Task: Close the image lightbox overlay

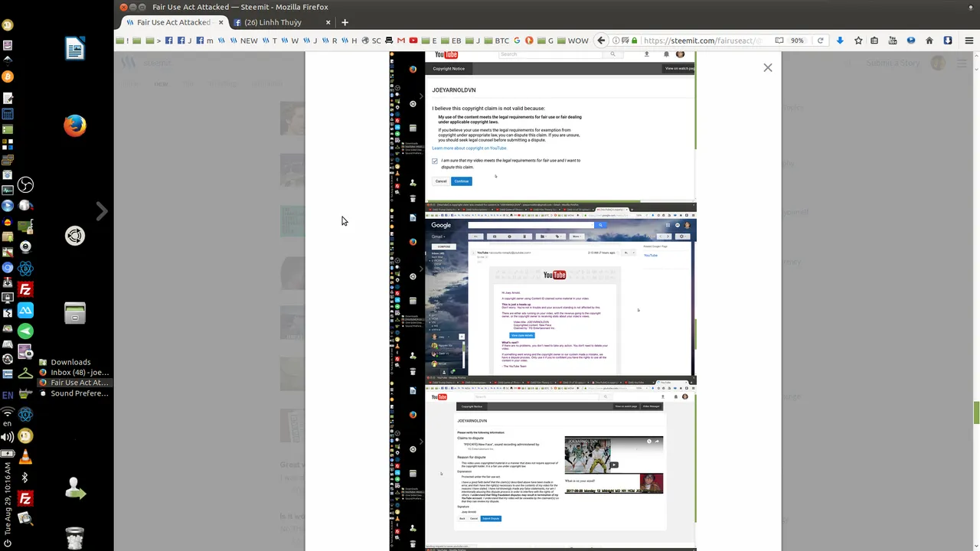Action: [768, 68]
